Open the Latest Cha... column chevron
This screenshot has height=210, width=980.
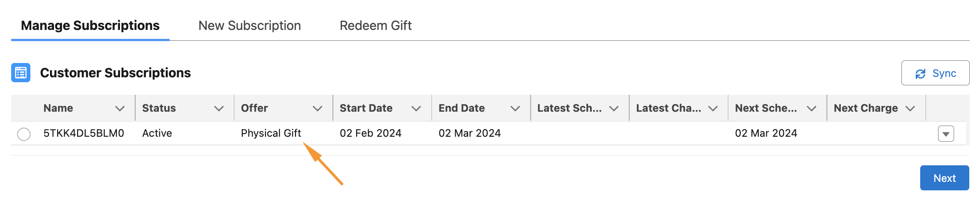[x=713, y=109]
